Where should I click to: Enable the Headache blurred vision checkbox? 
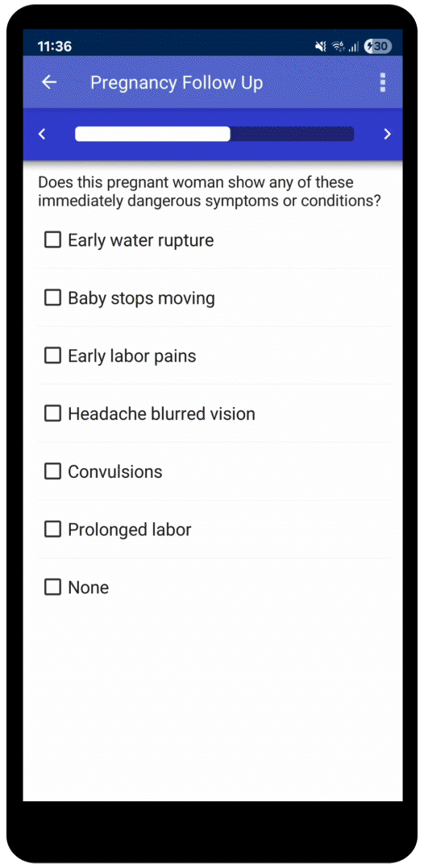52,413
